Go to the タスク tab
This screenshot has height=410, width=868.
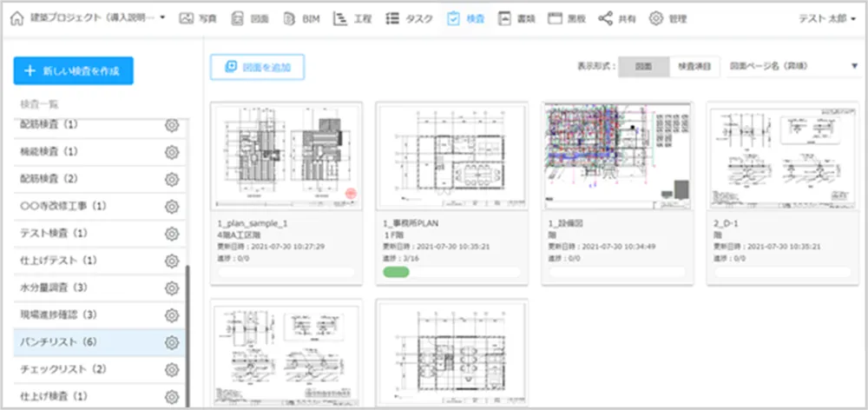click(404, 18)
